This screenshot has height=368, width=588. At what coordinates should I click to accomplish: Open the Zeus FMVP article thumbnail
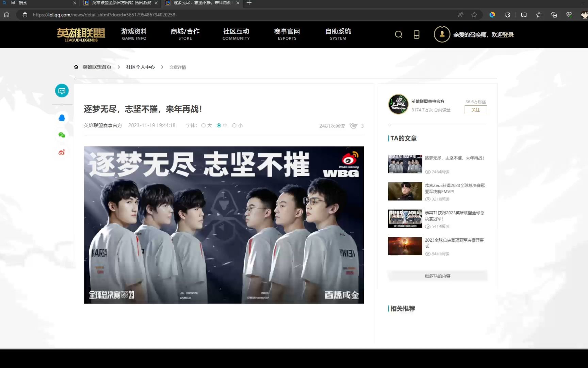click(405, 191)
